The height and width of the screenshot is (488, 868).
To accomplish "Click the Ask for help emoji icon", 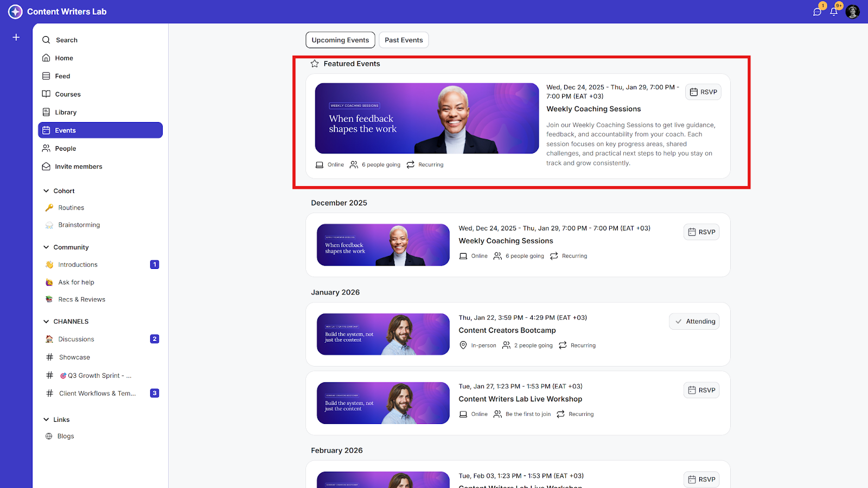I will [x=49, y=282].
